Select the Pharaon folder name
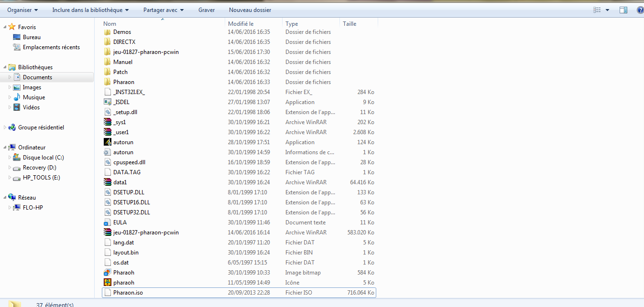Image resolution: width=644 pixels, height=307 pixels. click(x=124, y=82)
